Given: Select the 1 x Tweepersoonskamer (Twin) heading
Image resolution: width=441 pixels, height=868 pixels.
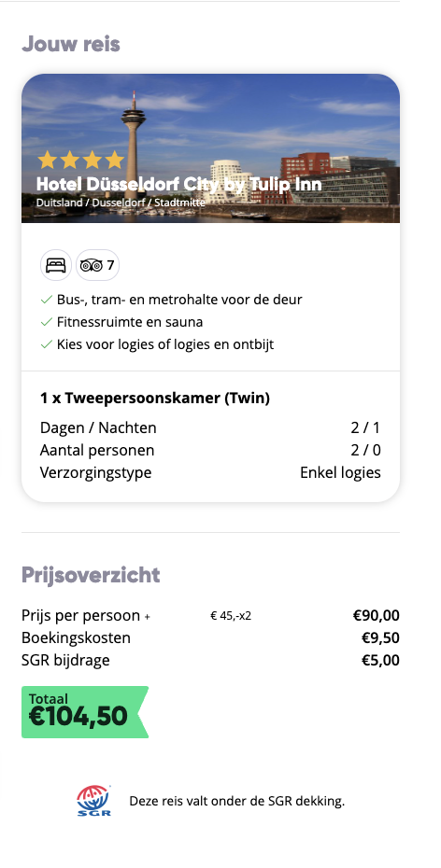Looking at the screenshot, I should pos(155,398).
